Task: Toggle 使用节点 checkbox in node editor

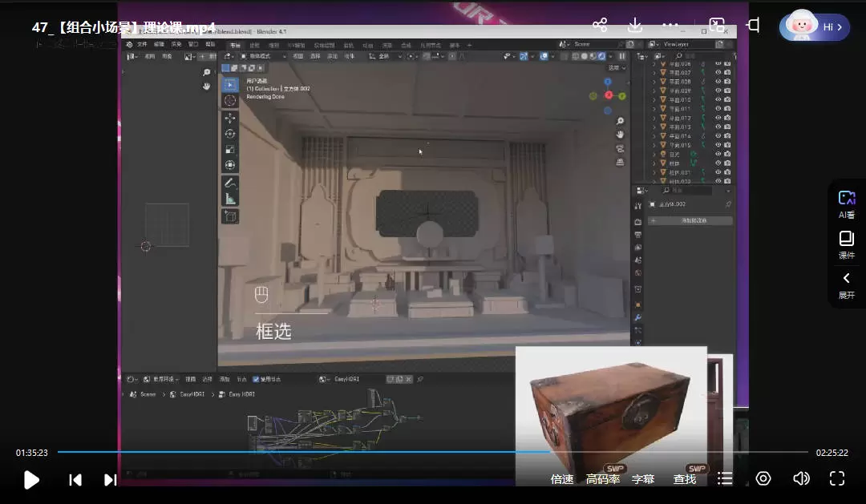Action: (x=256, y=379)
